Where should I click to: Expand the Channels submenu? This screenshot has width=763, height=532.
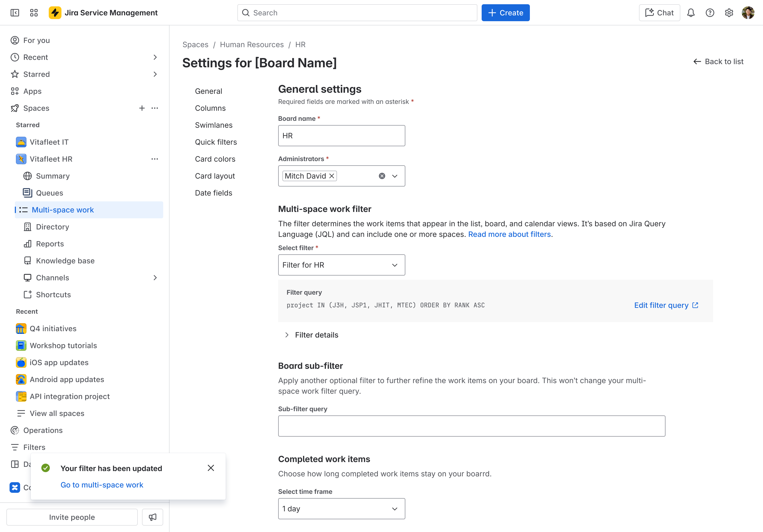click(x=155, y=277)
